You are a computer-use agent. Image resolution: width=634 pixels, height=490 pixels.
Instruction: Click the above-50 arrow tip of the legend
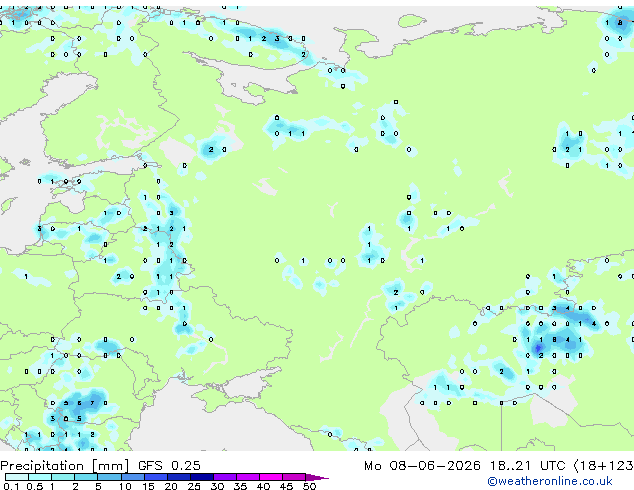[x=317, y=478]
